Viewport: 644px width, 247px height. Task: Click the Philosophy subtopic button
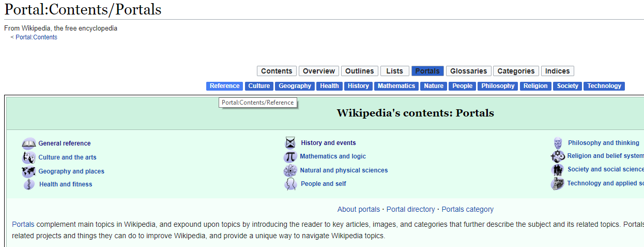[x=498, y=86]
